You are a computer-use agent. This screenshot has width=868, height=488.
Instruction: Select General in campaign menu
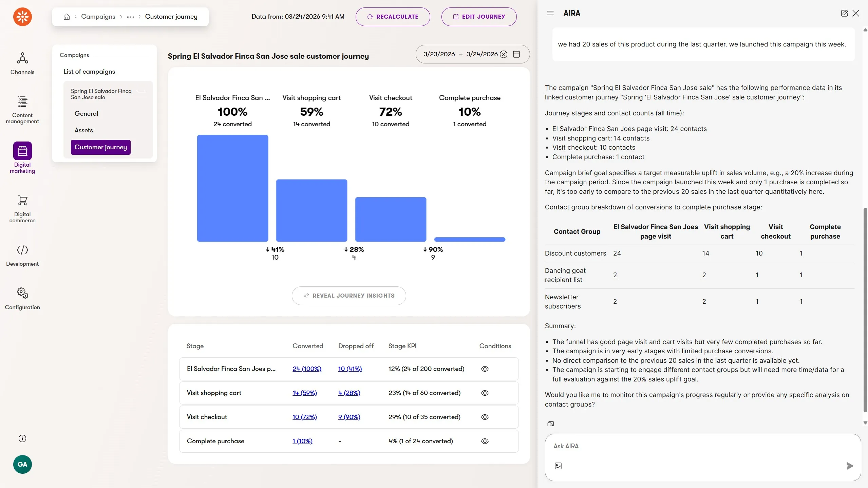click(86, 113)
